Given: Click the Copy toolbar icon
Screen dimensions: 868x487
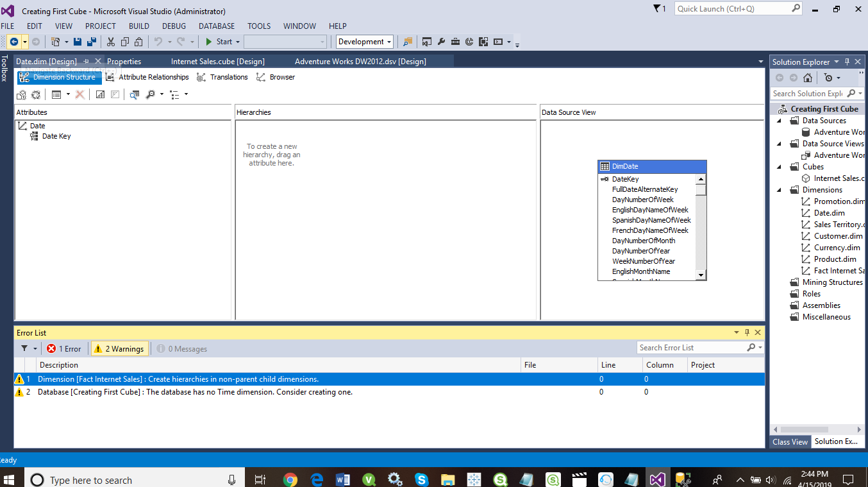Looking at the screenshot, I should 125,42.
